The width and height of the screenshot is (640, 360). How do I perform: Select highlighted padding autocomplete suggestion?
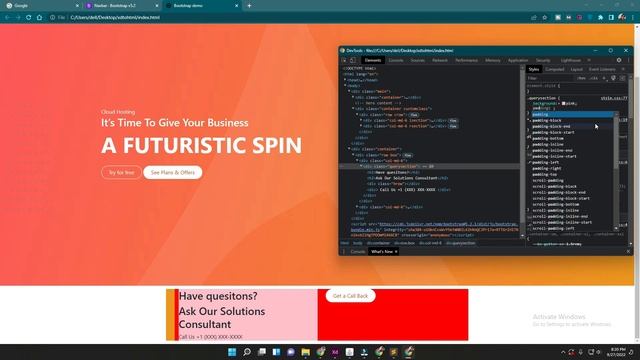(573, 115)
